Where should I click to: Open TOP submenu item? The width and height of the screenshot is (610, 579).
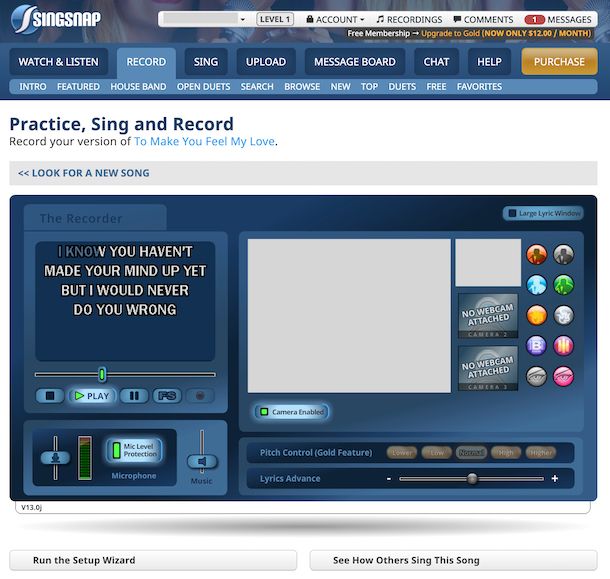point(369,86)
